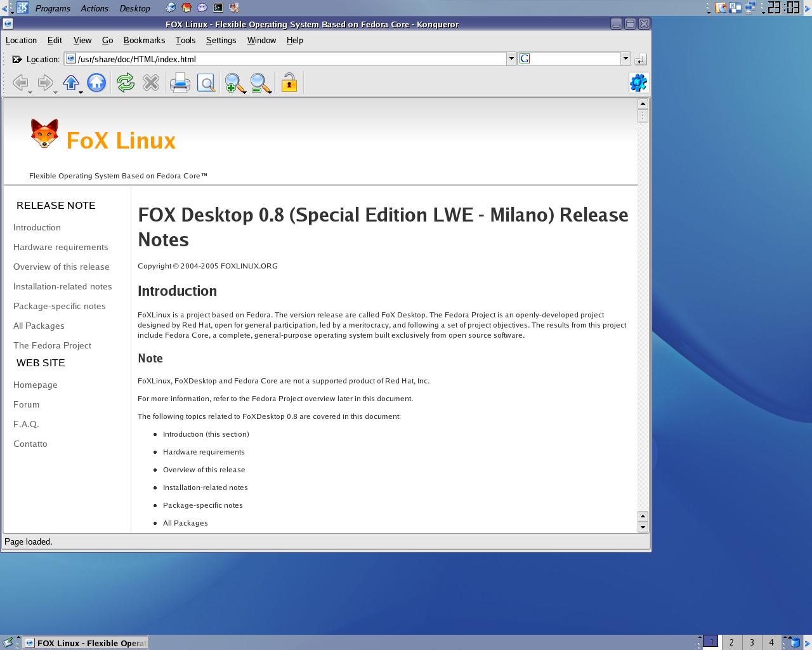Open Overview of this release sidebar link
The image size is (812, 650).
pyautogui.click(x=61, y=267)
